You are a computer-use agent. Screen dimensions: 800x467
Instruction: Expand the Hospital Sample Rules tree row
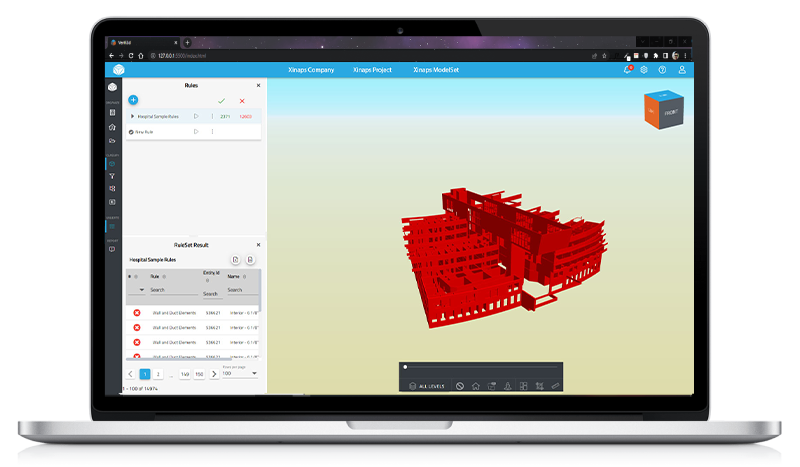tap(132, 116)
